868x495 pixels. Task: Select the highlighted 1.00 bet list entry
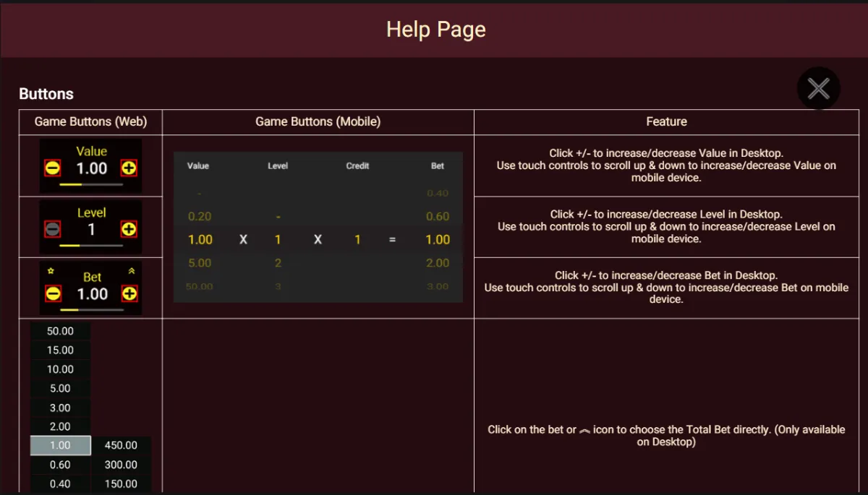click(x=60, y=446)
